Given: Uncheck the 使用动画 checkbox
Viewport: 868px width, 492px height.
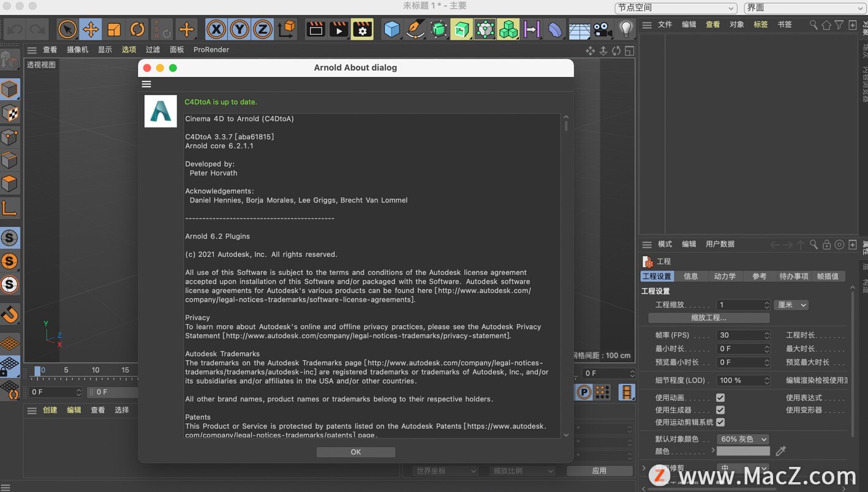Looking at the screenshot, I should point(720,398).
